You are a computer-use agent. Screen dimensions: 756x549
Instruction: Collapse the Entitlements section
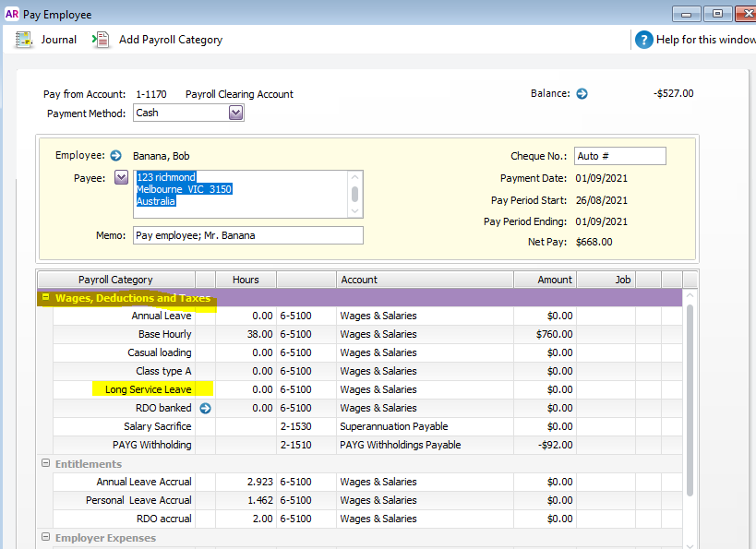pos(45,463)
